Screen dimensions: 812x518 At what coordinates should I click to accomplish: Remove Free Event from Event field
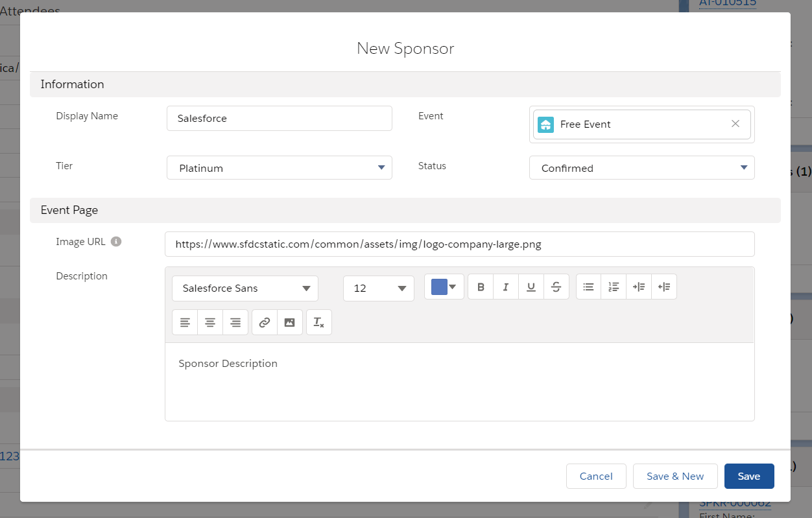point(735,124)
